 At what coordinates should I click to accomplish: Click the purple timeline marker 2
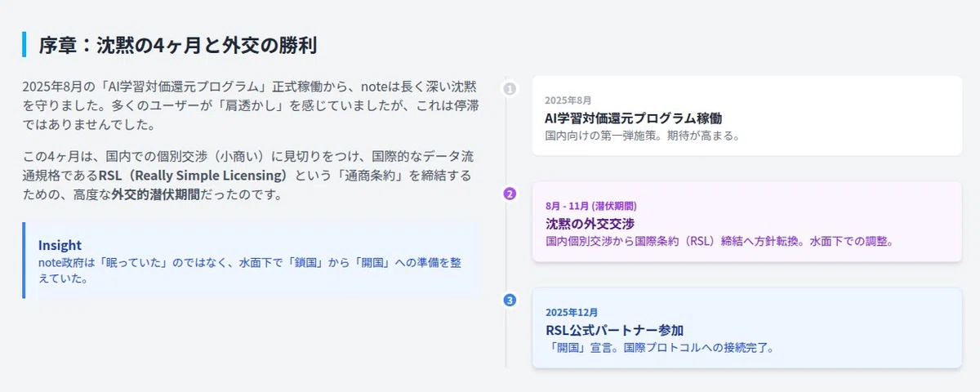point(510,194)
